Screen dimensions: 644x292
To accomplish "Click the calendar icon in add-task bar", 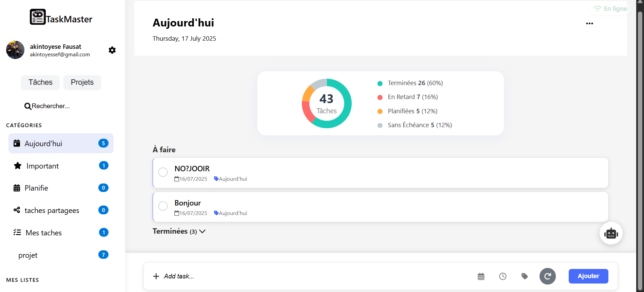I will coord(481,276).
